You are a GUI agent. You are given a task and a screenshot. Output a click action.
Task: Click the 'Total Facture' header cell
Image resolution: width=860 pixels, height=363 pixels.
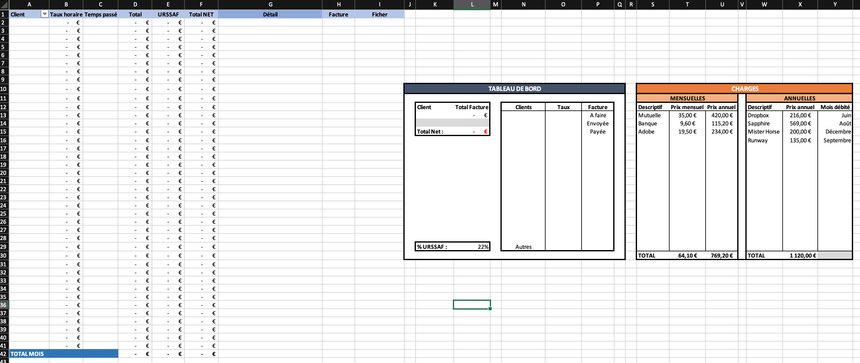pyautogui.click(x=472, y=107)
